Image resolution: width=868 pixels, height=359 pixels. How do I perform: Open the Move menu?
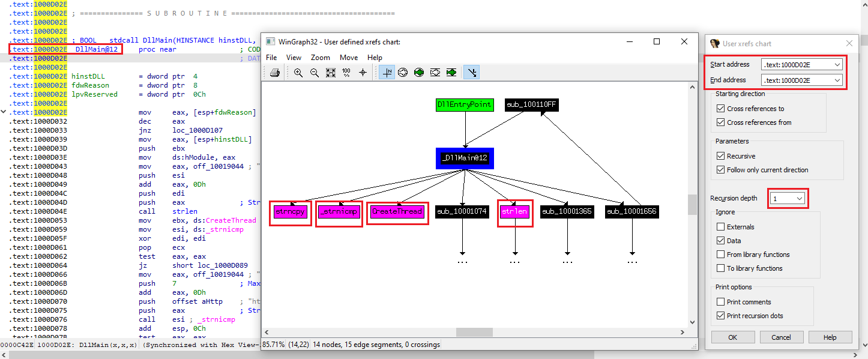point(348,58)
